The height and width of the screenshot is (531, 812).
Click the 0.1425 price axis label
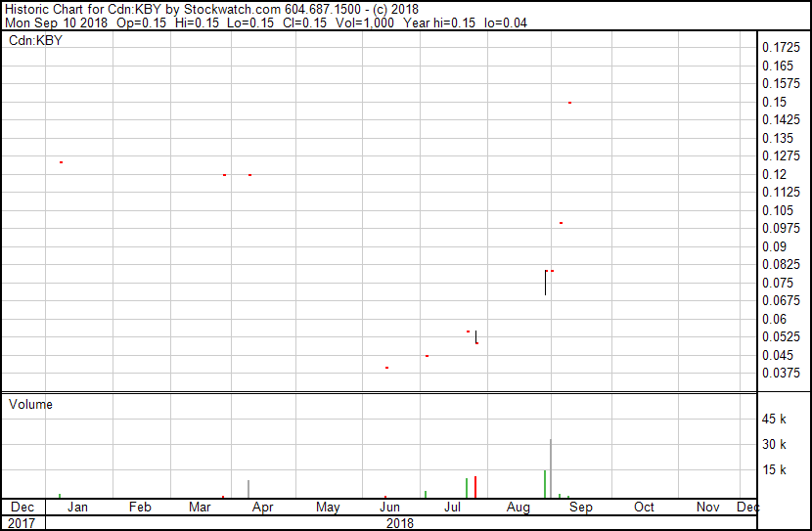click(x=781, y=119)
